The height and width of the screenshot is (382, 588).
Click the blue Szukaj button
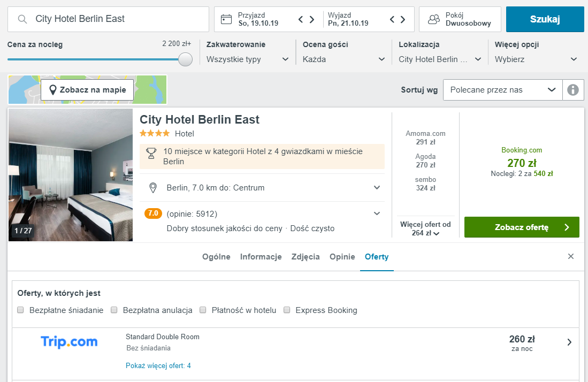click(x=545, y=18)
